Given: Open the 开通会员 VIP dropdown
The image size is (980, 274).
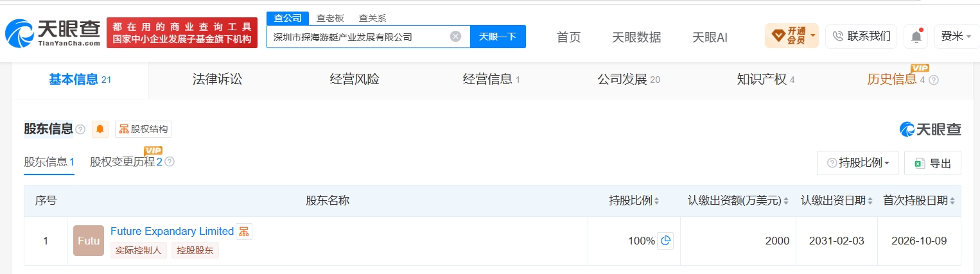Looking at the screenshot, I should [791, 36].
